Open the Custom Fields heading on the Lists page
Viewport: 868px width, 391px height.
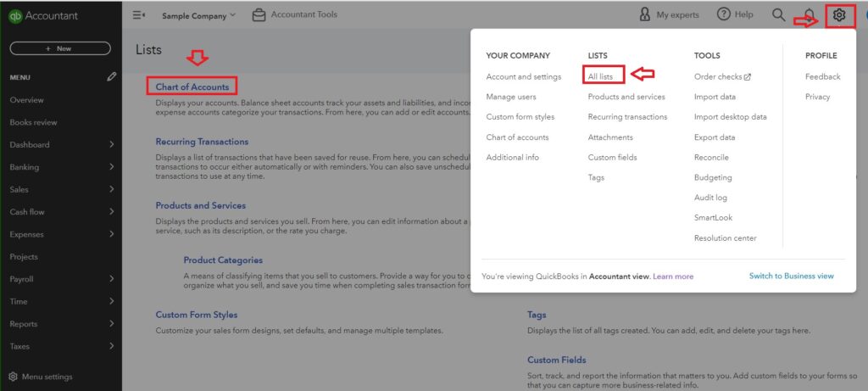pyautogui.click(x=556, y=360)
